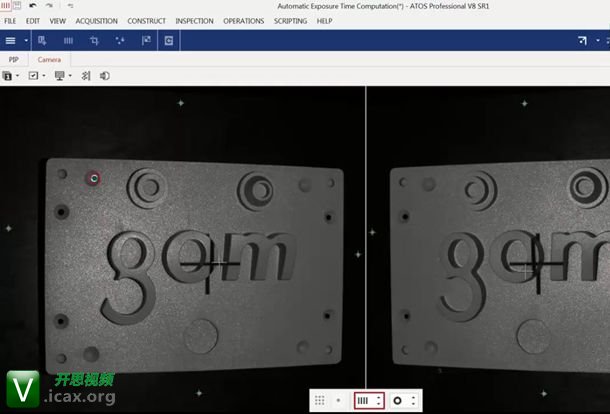610x414 pixels.
Task: Decrease reference point exposure with down arrow
Action: pos(413,404)
